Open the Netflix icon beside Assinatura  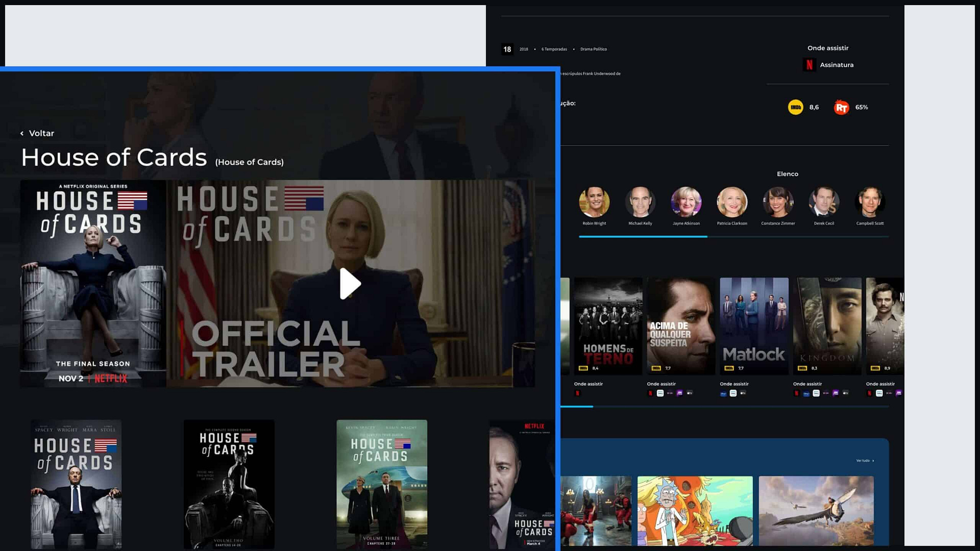809,65
